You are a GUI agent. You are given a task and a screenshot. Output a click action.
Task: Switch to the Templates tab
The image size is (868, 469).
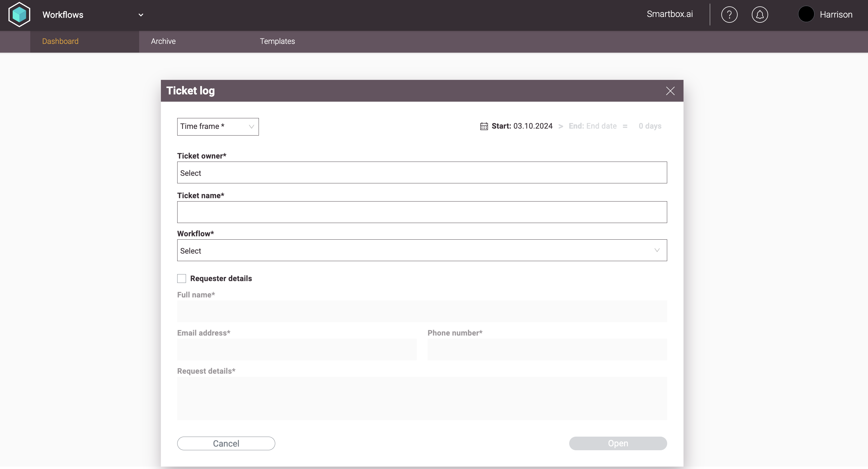(x=277, y=41)
